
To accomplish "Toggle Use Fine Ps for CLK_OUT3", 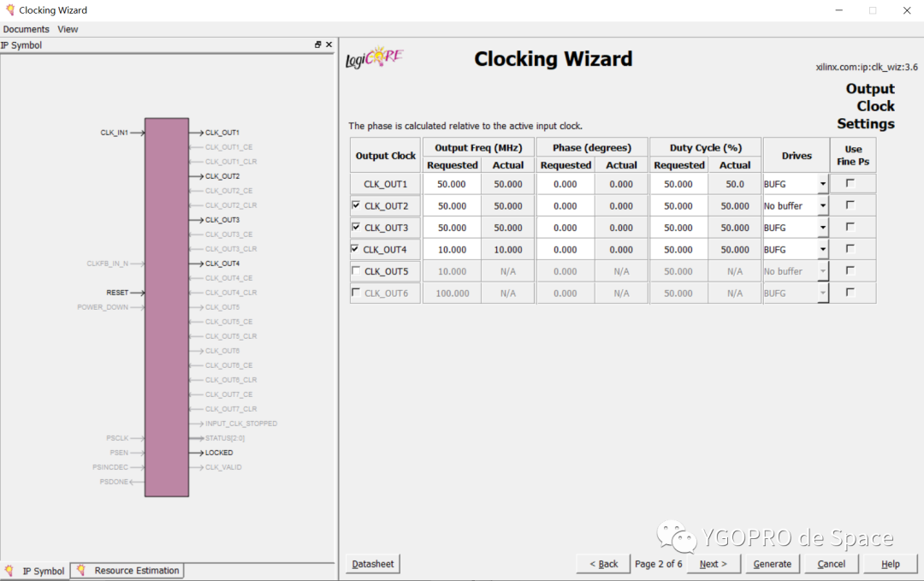I will pos(850,227).
